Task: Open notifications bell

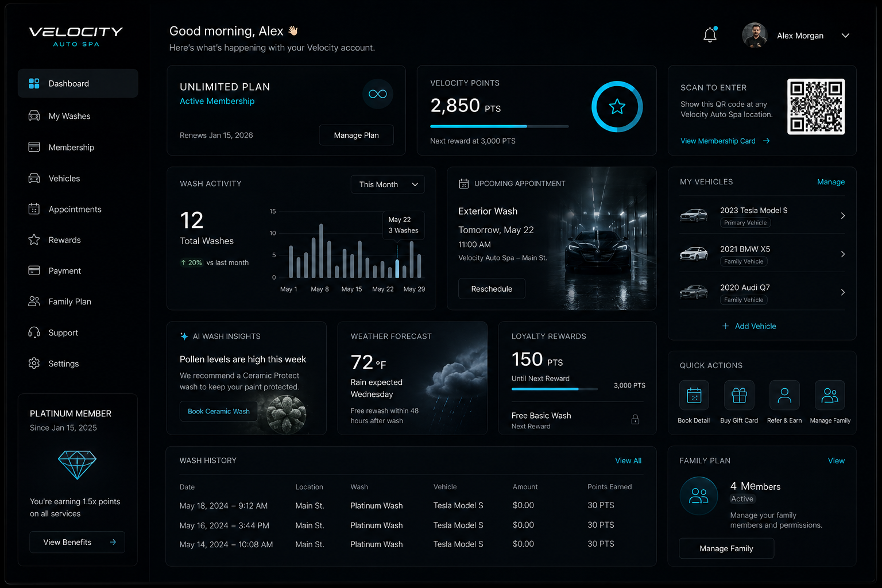Action: pyautogui.click(x=710, y=35)
